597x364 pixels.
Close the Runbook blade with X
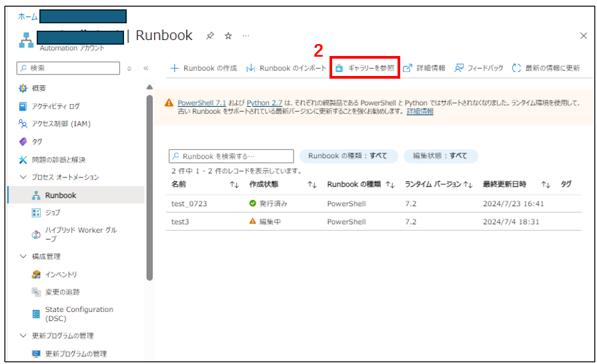[x=583, y=36]
